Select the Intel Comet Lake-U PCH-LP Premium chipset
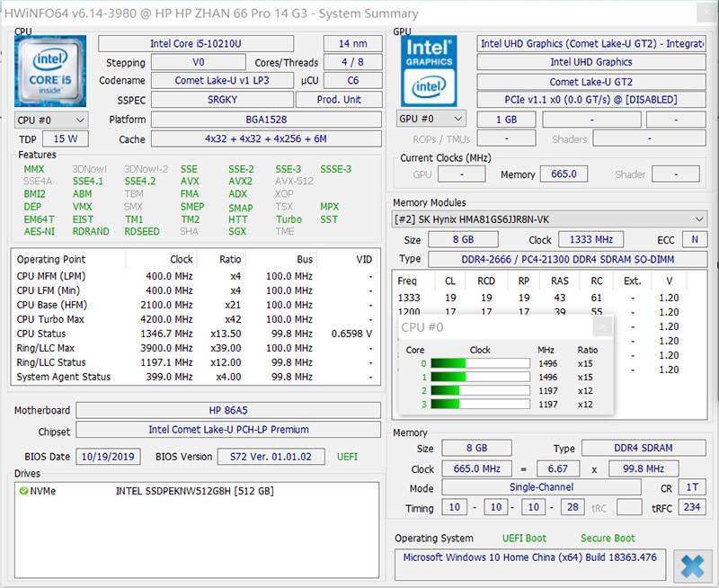Viewport: 719px width, 588px height. click(228, 429)
